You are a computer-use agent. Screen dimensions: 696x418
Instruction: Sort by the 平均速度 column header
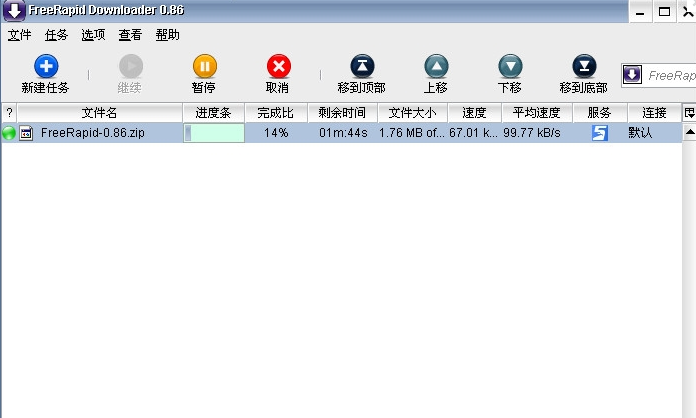click(x=537, y=113)
